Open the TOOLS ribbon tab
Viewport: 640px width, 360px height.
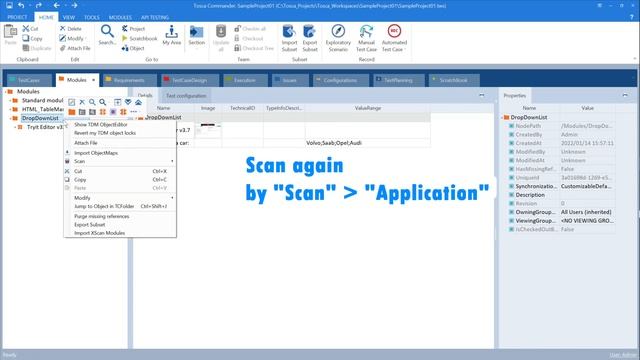point(92,17)
